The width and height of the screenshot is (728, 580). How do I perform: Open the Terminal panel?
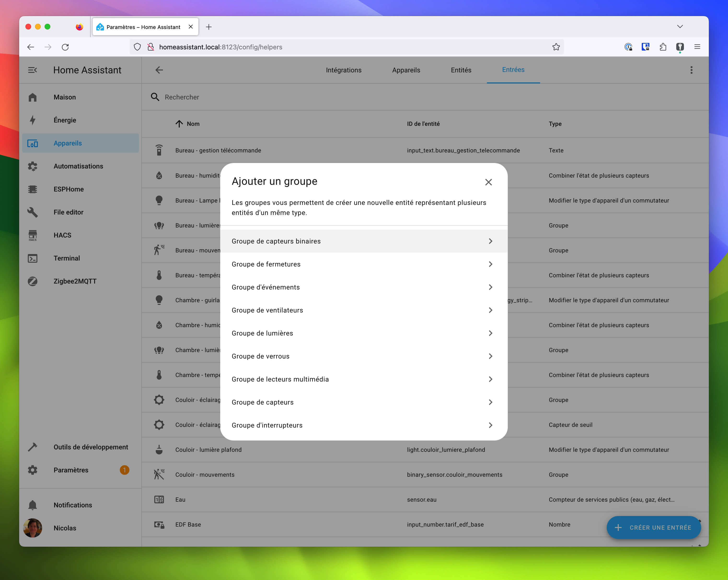click(67, 258)
